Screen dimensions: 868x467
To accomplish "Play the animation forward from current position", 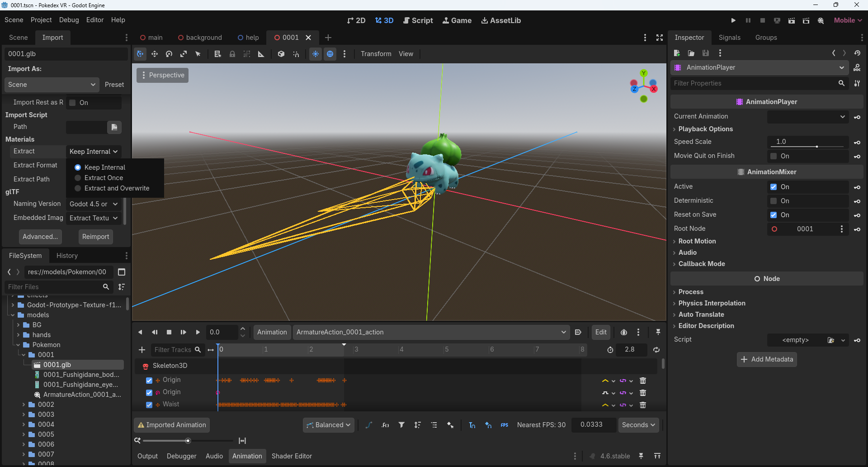I will (x=198, y=332).
